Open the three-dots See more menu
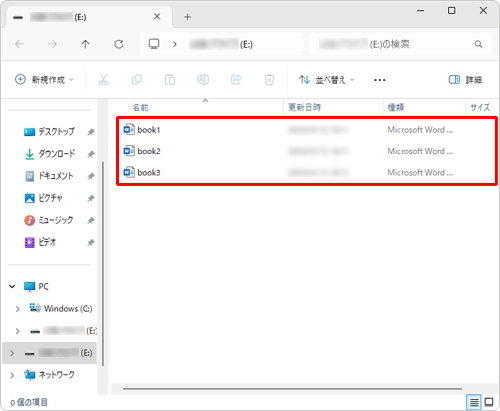 coord(380,80)
